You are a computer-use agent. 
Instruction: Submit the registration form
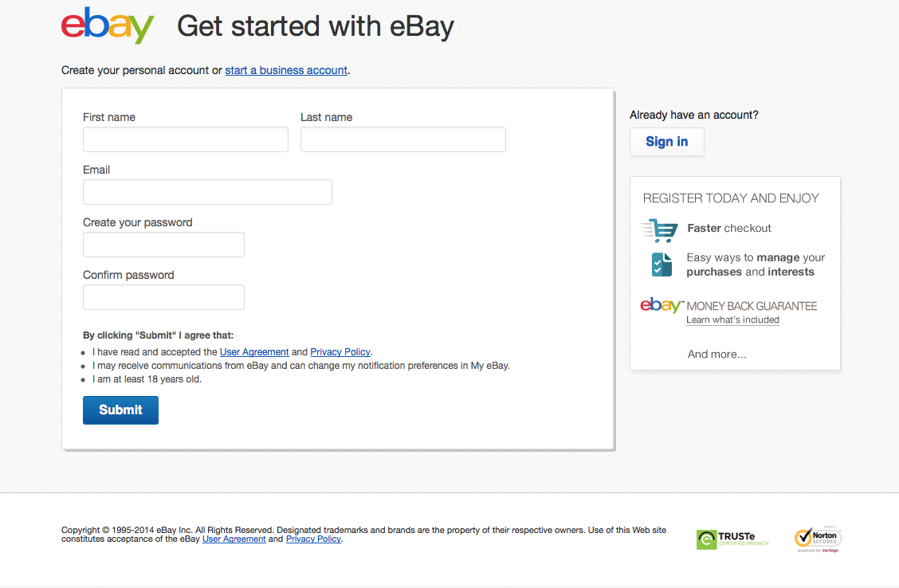pos(120,410)
